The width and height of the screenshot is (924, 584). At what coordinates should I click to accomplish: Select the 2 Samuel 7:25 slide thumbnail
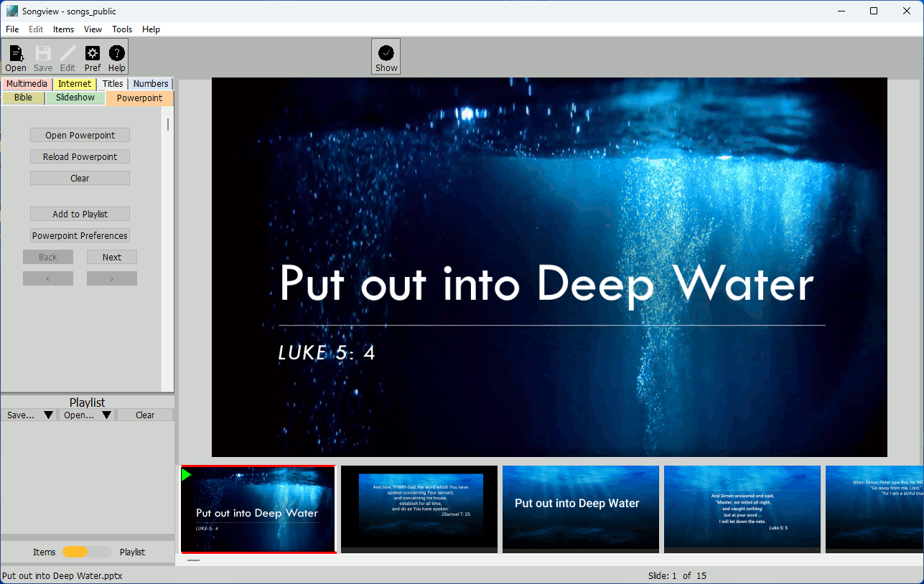[x=419, y=506]
